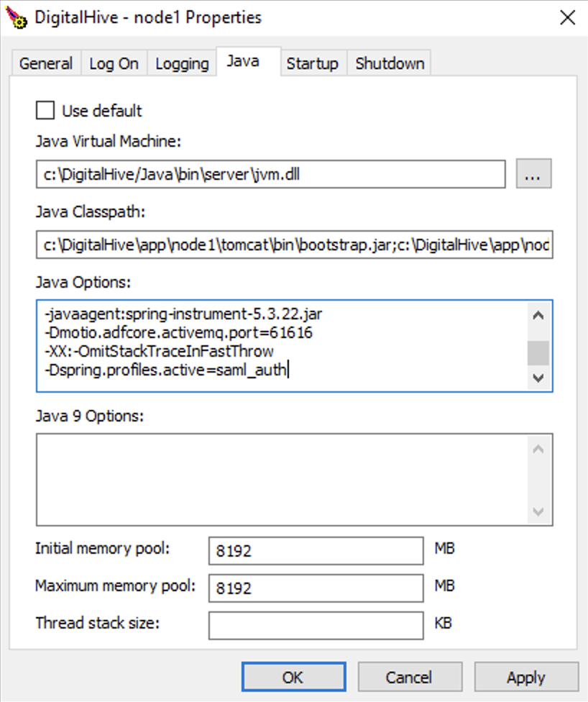This screenshot has height=702, width=588.
Task: Close the Properties dialog window
Action: click(567, 17)
